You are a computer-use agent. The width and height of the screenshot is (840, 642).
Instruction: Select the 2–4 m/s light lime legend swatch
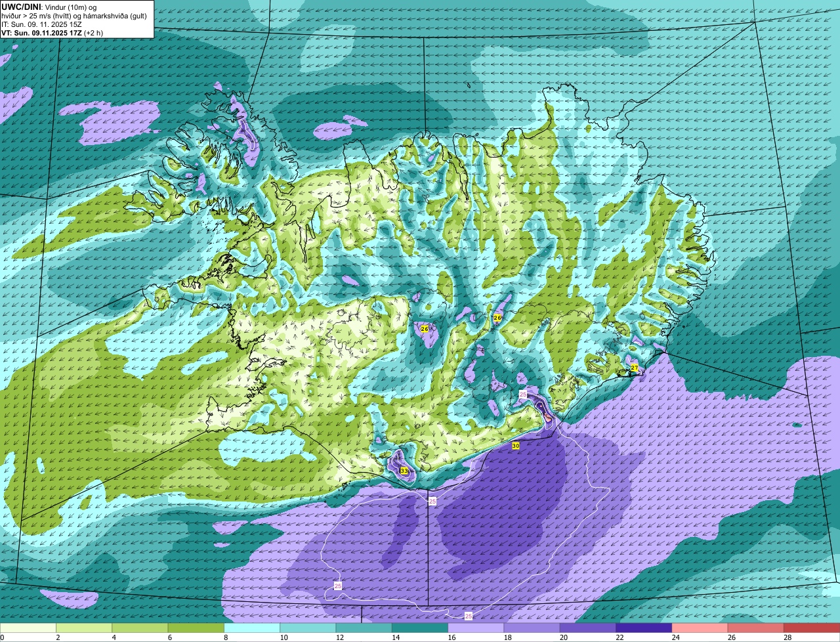pyautogui.click(x=84, y=628)
